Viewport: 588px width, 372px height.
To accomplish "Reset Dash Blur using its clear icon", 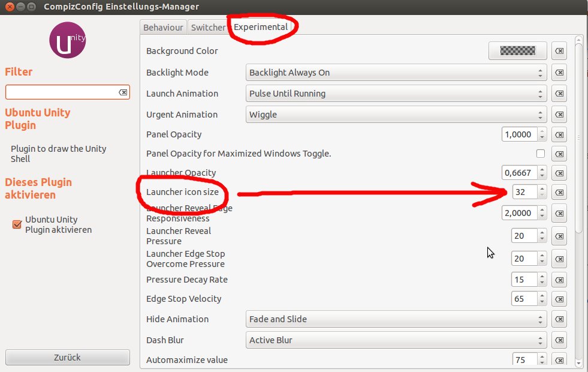I will click(559, 340).
